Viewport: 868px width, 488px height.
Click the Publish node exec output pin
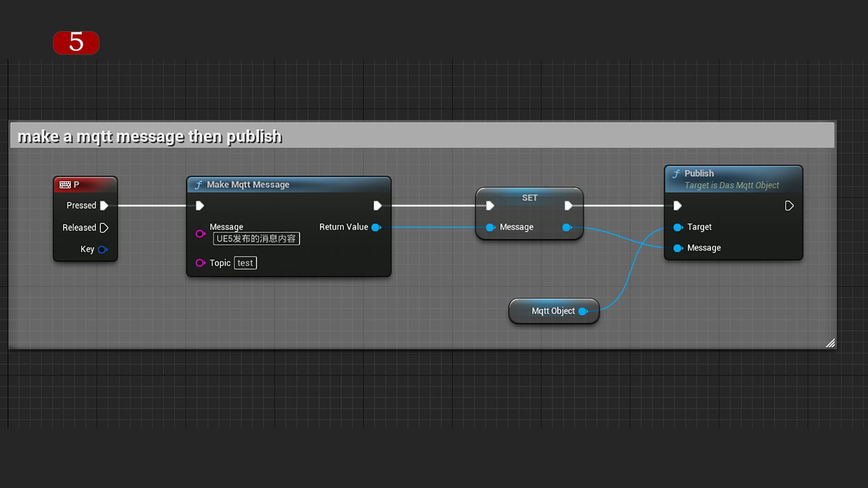(x=790, y=205)
